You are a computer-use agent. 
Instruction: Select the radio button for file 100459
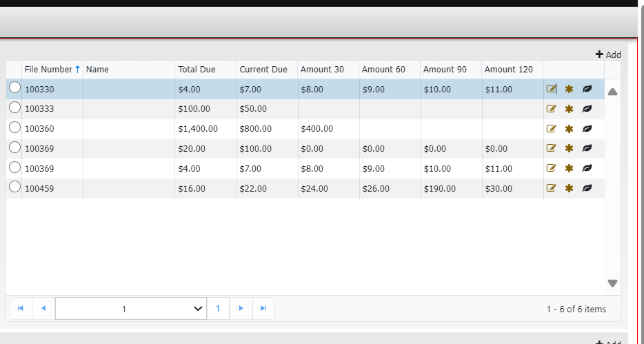point(14,187)
